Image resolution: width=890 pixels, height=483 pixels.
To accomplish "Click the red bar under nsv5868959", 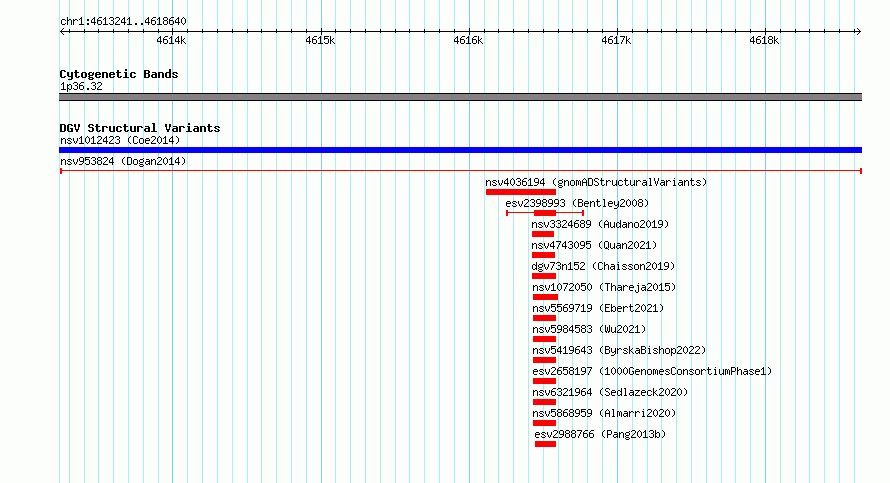I will pyautogui.click(x=544, y=423).
